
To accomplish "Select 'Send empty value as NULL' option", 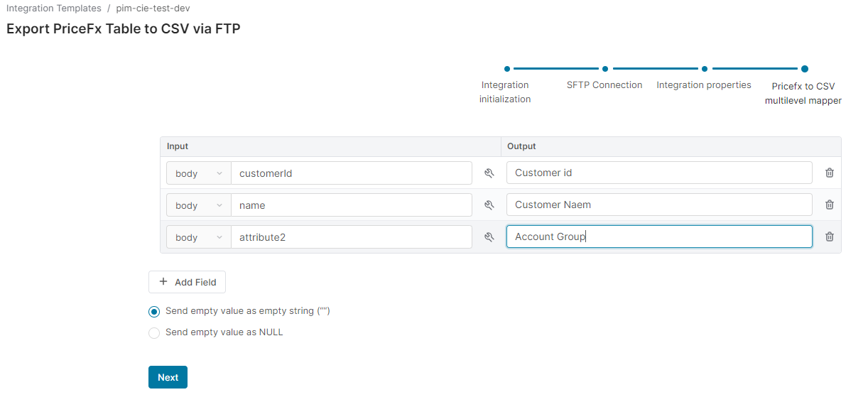I will pos(154,333).
